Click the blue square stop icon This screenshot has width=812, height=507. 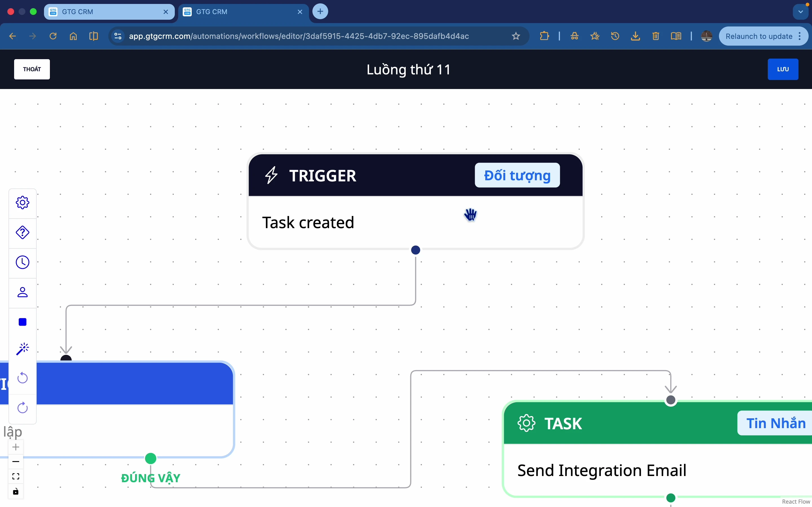[x=23, y=322]
